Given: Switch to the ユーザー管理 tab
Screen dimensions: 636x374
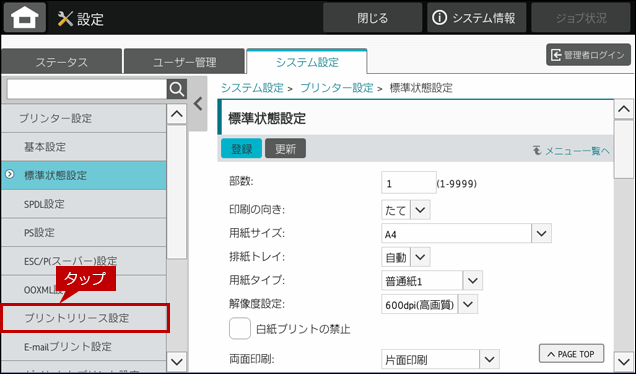Looking at the screenshot, I should (x=185, y=62).
